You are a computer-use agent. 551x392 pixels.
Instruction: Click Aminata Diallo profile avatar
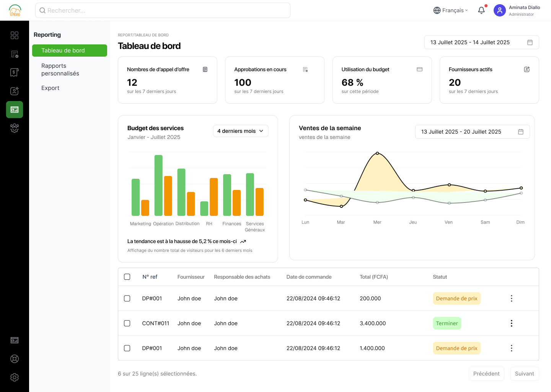(500, 10)
